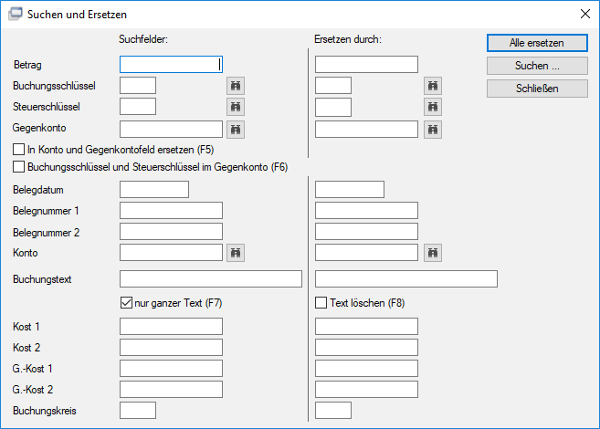The image size is (600, 429).
Task: Focus the Gegenkonto replacement field
Action: (367, 129)
